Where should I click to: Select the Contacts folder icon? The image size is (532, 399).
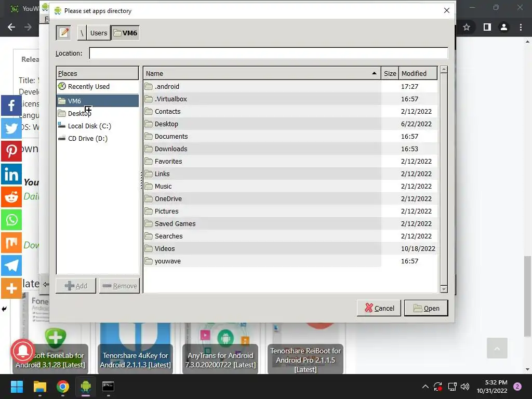(x=149, y=111)
